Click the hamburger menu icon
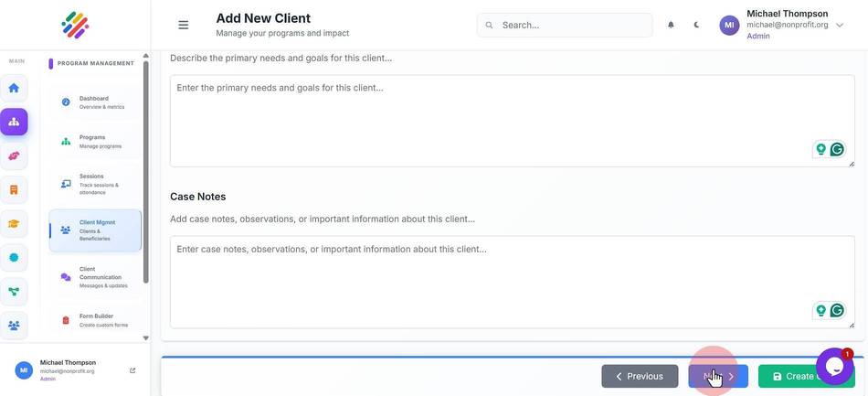Image resolution: width=868 pixels, height=396 pixels. coord(184,25)
